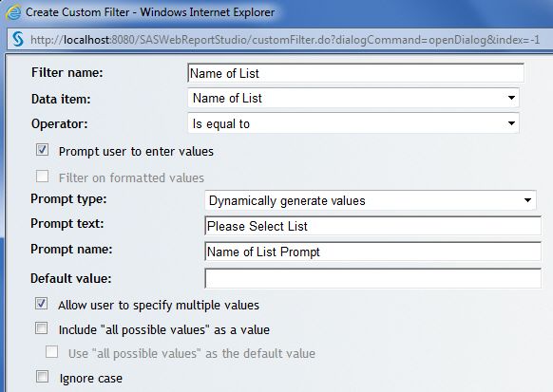This screenshot has width=553, height=392.
Task: Click the Internet Explorer icon in title bar
Action: (13, 12)
